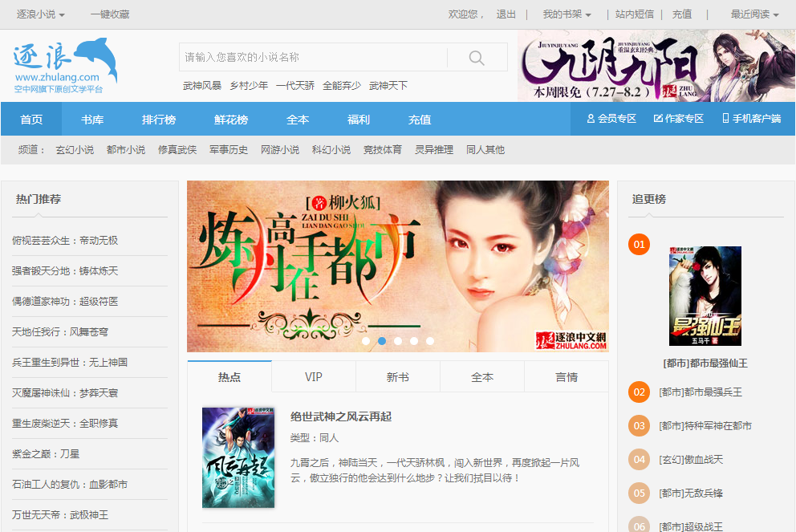Open the 灵异推理 channel
The image size is (796, 532).
click(x=434, y=150)
